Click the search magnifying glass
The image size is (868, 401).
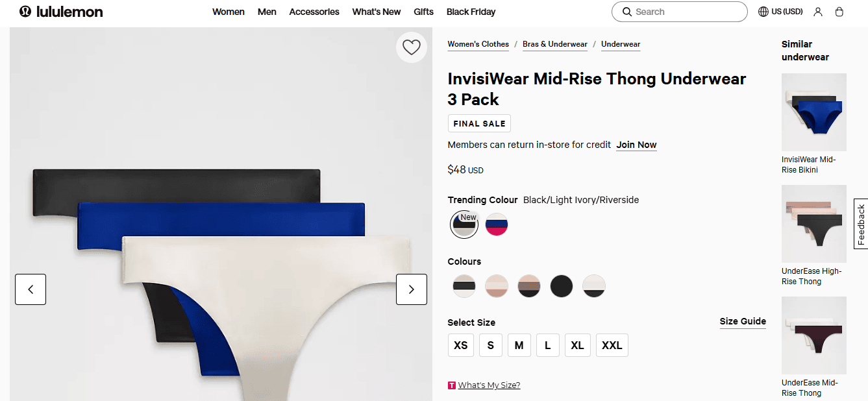point(626,11)
